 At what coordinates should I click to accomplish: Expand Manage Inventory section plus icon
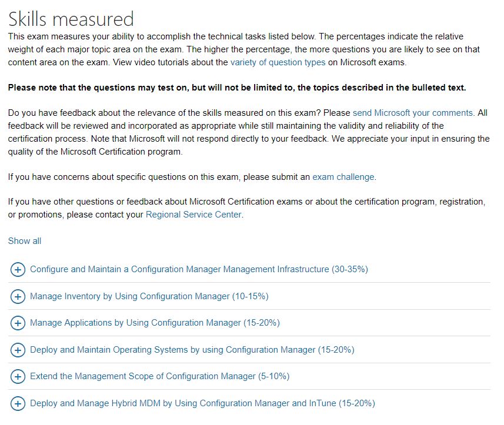pyautogui.click(x=18, y=296)
